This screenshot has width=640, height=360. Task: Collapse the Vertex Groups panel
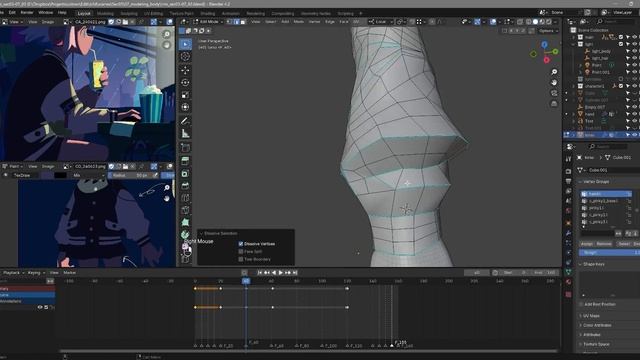pos(596,182)
